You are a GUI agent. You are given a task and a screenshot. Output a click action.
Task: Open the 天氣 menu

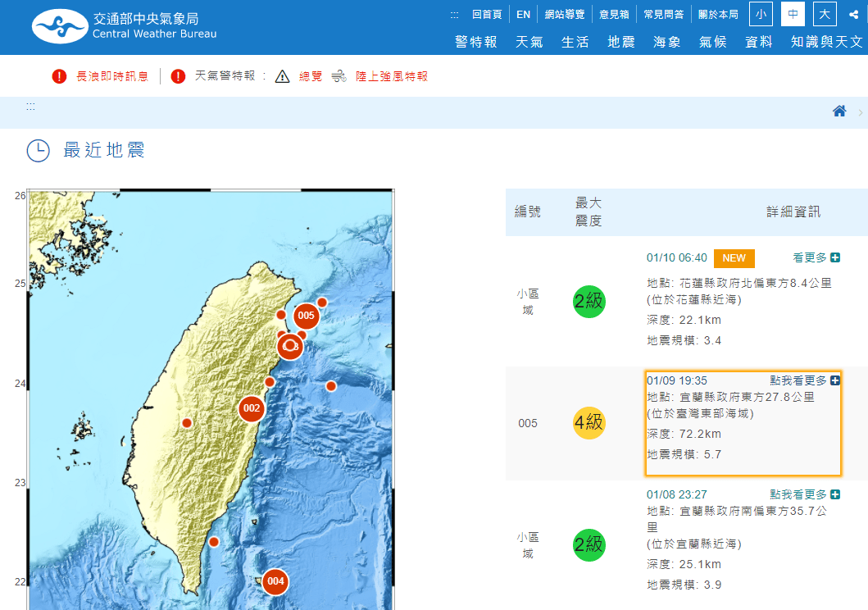[x=529, y=42]
